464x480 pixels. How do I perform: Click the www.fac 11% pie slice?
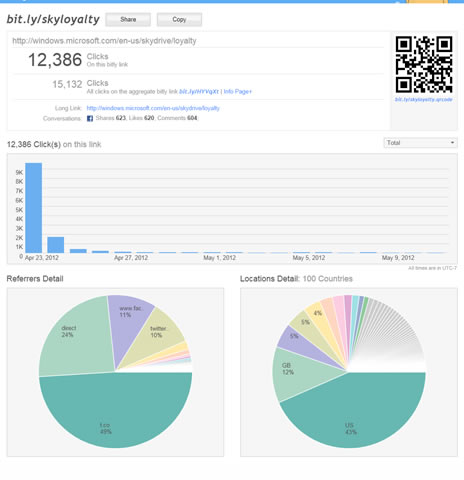(x=128, y=320)
